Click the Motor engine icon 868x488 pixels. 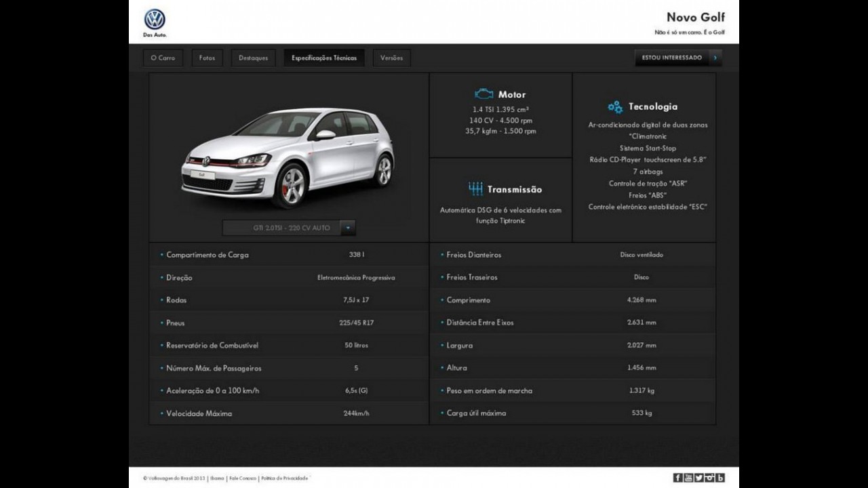coord(484,94)
